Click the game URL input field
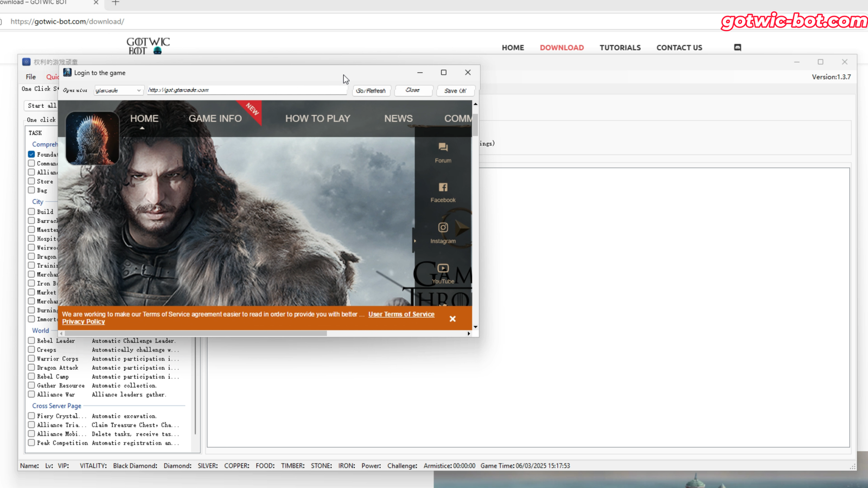Image resolution: width=868 pixels, height=488 pixels. pyautogui.click(x=247, y=90)
